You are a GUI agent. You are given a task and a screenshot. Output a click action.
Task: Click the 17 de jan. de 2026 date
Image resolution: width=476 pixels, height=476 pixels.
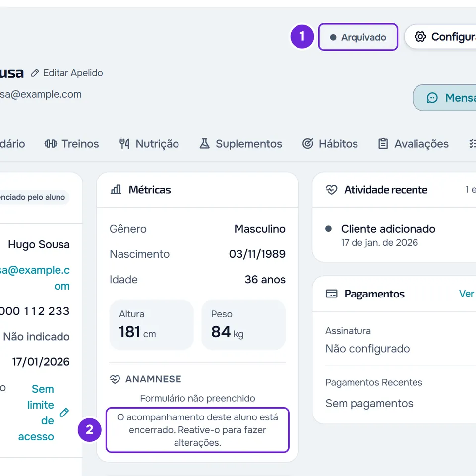[x=379, y=243]
